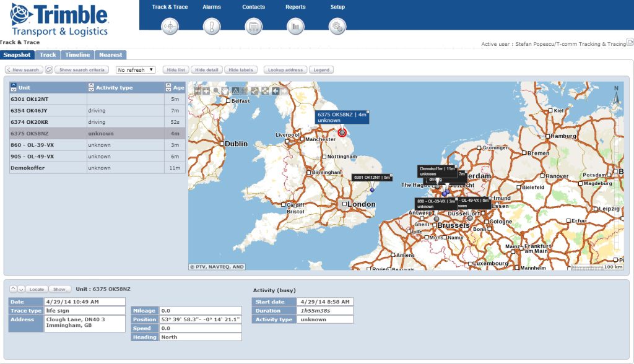Open the Reports module icon
Screen dimensions: 634x364
pos(295,26)
